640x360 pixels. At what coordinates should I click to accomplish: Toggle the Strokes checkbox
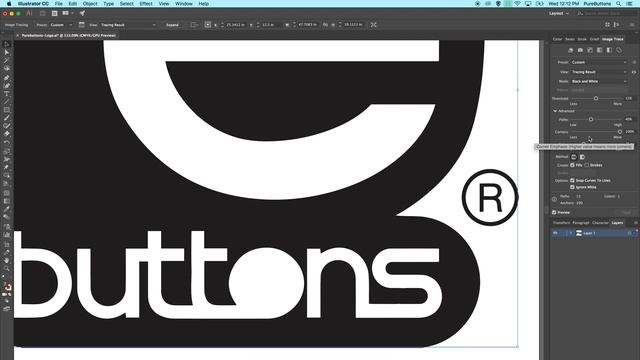tap(587, 165)
